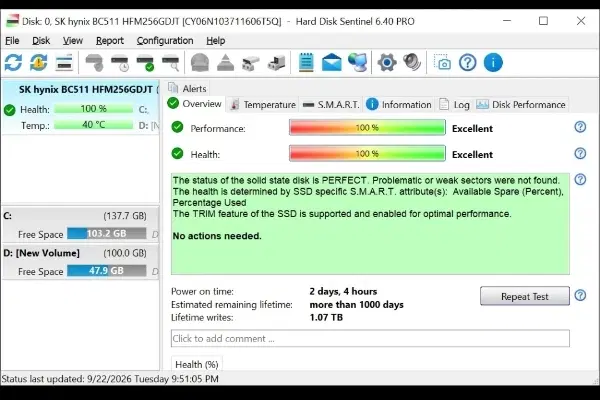
Task: Select the Overview tab
Action: 195,104
